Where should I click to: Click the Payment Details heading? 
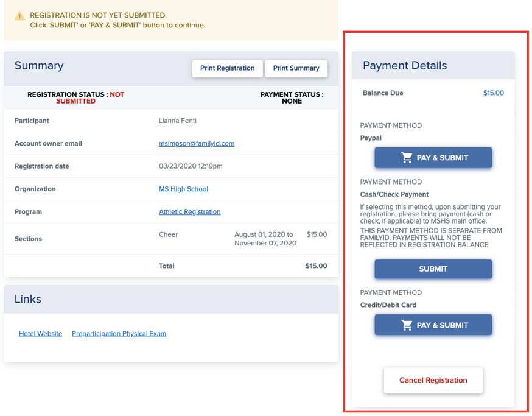pyautogui.click(x=405, y=66)
